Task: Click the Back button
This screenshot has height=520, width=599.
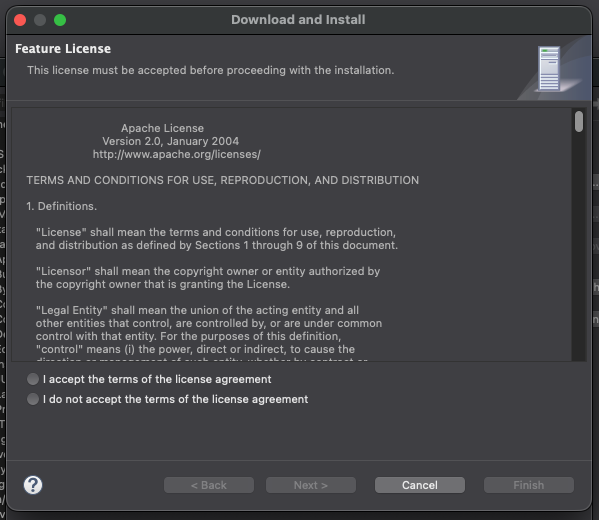Action: coord(209,485)
